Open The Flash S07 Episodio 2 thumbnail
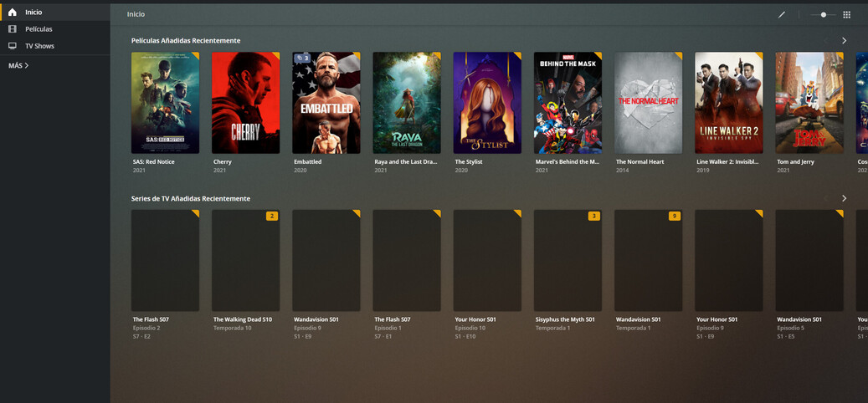The width and height of the screenshot is (868, 403). click(x=165, y=260)
